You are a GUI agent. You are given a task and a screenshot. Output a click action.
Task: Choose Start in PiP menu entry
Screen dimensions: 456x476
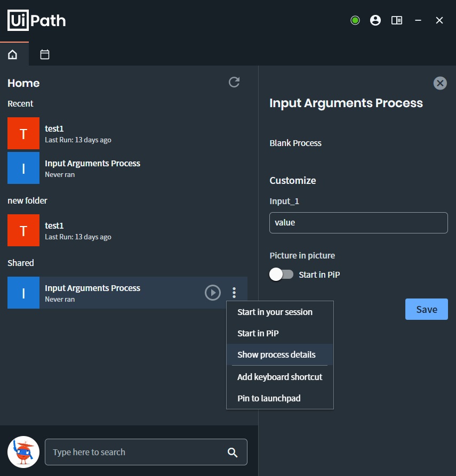tap(280, 333)
